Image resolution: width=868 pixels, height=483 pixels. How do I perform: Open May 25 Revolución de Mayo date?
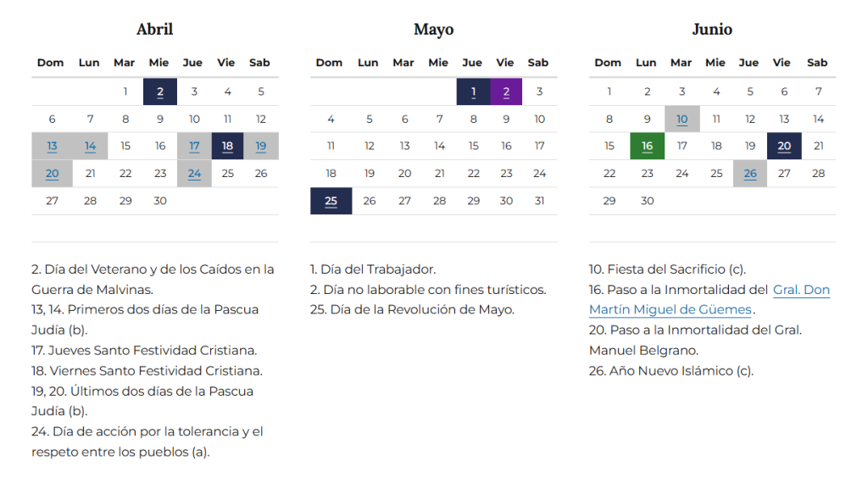coord(331,201)
